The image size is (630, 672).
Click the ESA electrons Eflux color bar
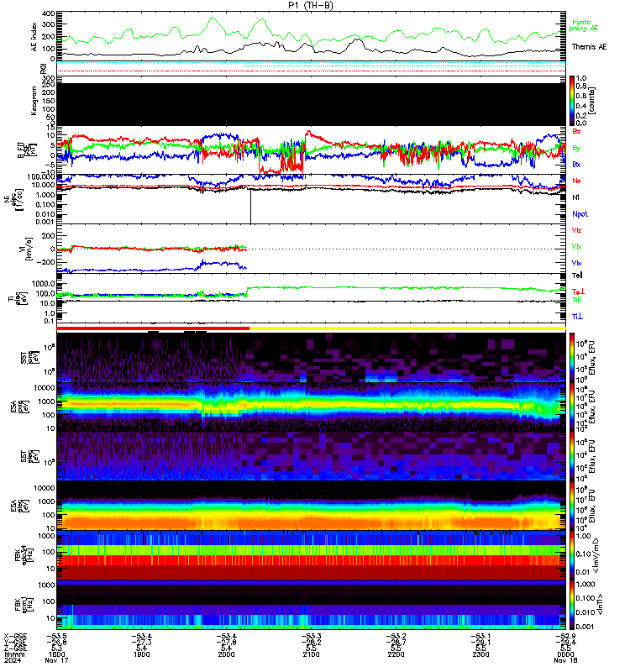572,506
